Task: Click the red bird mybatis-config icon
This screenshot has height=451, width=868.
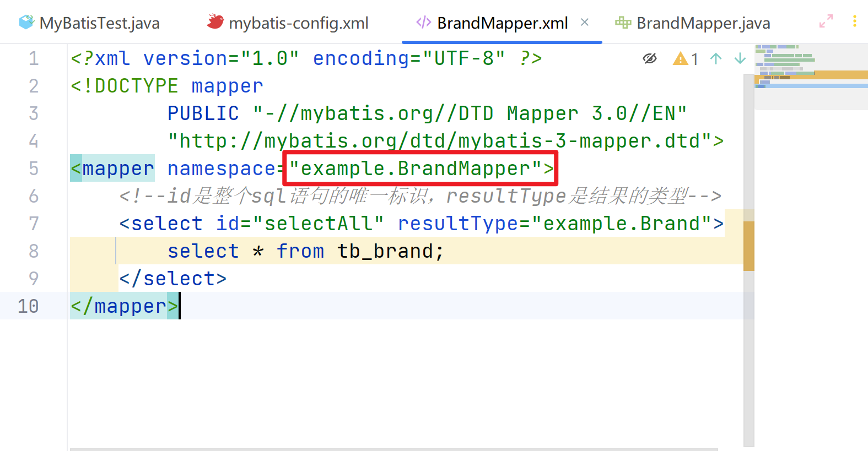Action: tap(215, 21)
